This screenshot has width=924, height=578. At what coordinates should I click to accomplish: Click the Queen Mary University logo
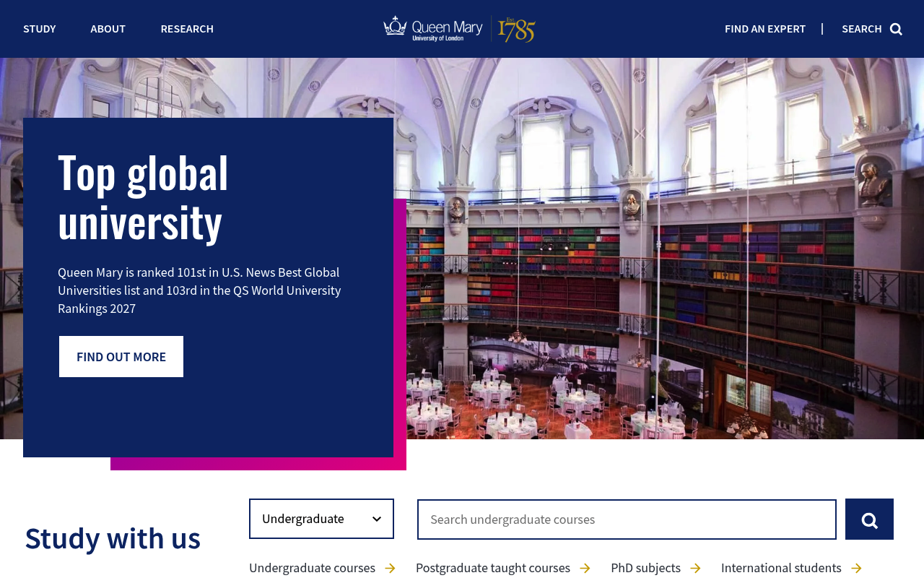pos(459,29)
